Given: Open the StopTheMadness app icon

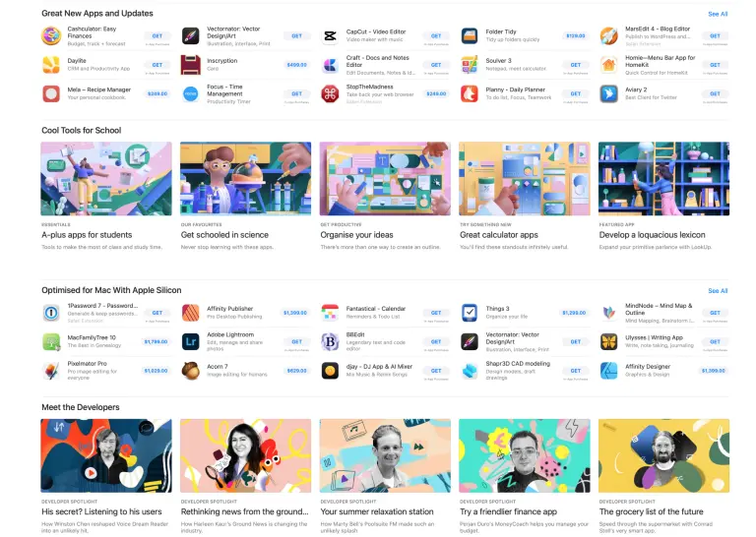Looking at the screenshot, I should [x=330, y=93].
